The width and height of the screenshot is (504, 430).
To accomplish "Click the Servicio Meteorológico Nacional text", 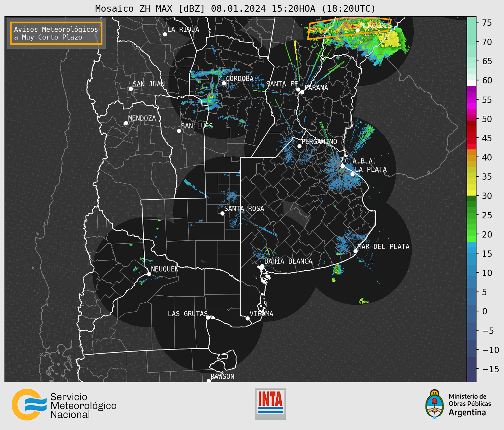I will point(83,406).
